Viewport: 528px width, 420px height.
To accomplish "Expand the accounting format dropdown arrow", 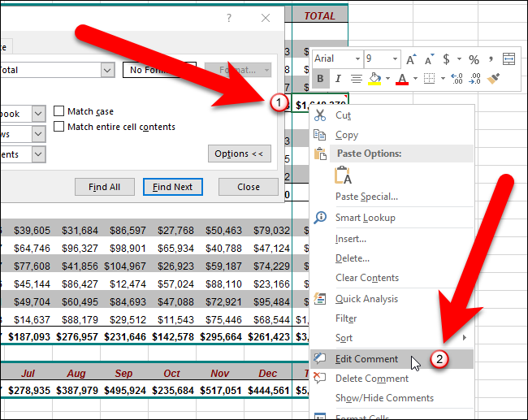I will 459,59.
